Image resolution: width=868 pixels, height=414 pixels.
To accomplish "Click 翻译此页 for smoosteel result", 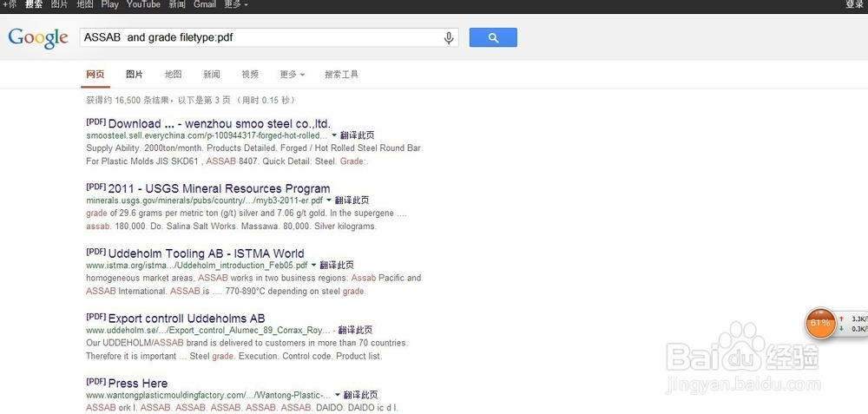I will (357, 135).
